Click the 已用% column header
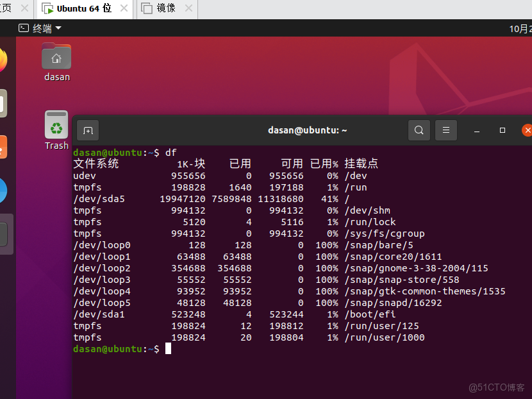This screenshot has width=532, height=399. click(x=324, y=164)
